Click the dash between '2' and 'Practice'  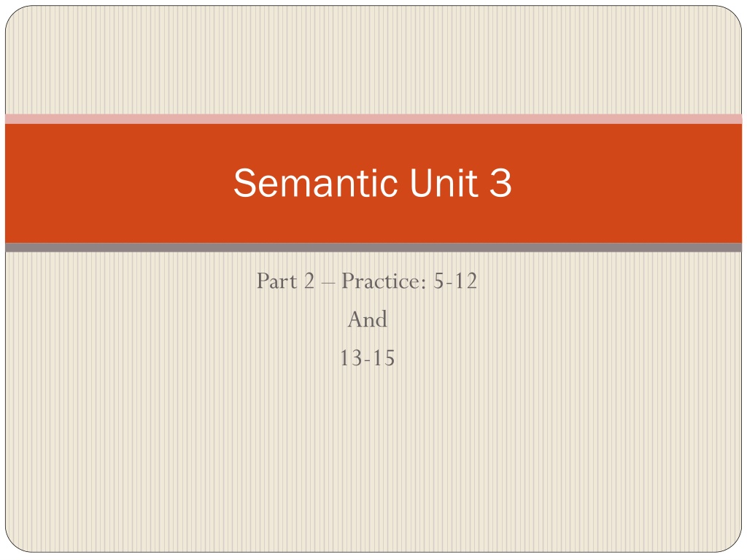click(328, 282)
